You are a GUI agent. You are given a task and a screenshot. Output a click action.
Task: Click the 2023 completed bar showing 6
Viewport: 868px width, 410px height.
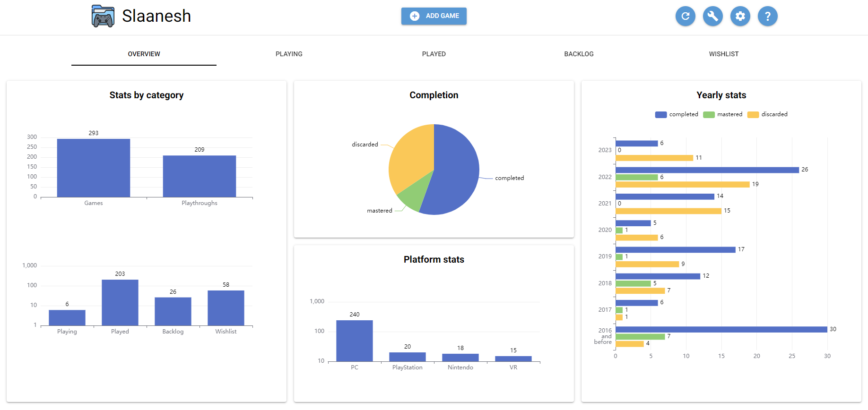pyautogui.click(x=637, y=144)
